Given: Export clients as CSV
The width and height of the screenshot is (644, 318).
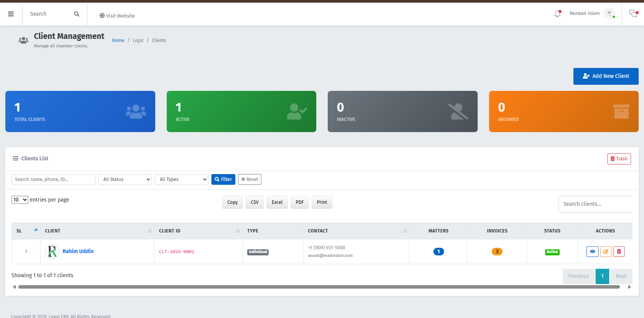Looking at the screenshot, I should pyautogui.click(x=254, y=202).
